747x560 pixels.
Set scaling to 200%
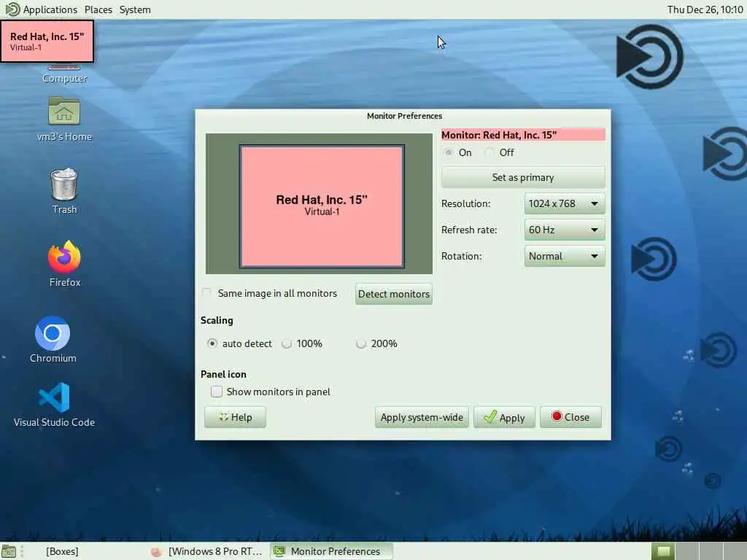pyautogui.click(x=361, y=343)
